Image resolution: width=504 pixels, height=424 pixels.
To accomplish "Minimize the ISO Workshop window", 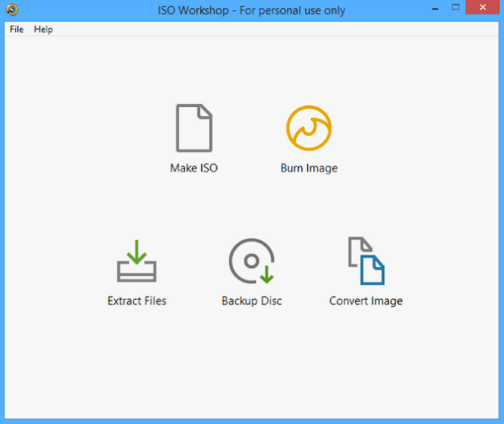I will point(435,9).
